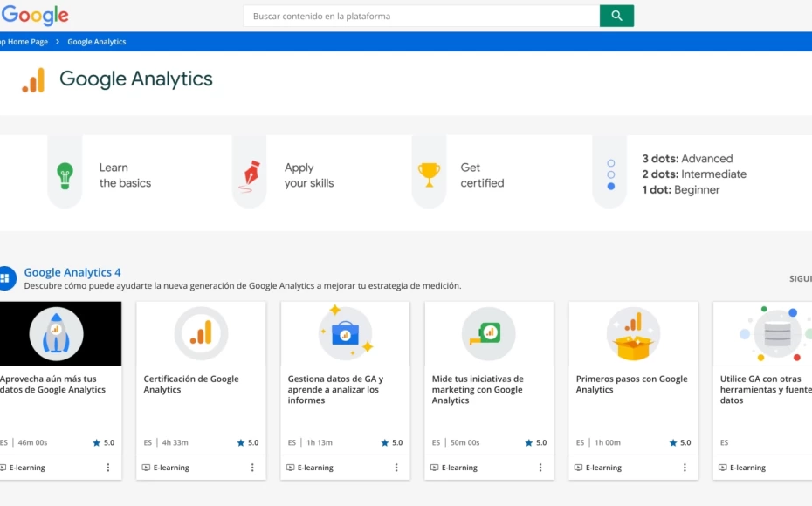Click the Learn the basics label
Image resolution: width=812 pixels, height=506 pixels.
(126, 175)
